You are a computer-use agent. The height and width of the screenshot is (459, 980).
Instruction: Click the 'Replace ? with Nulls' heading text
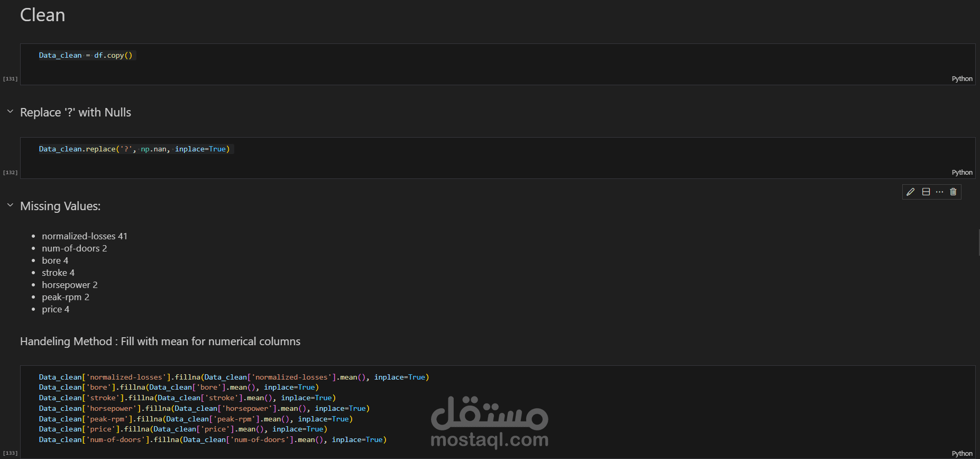(x=76, y=112)
